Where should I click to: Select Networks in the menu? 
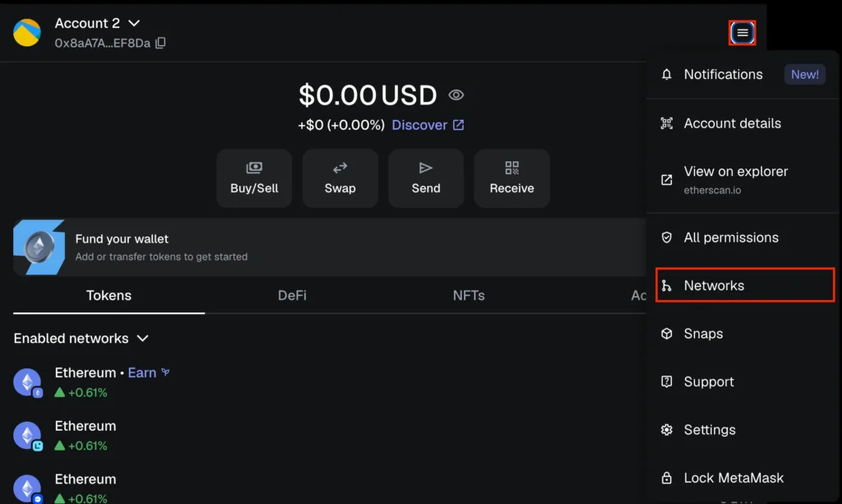[x=714, y=285]
